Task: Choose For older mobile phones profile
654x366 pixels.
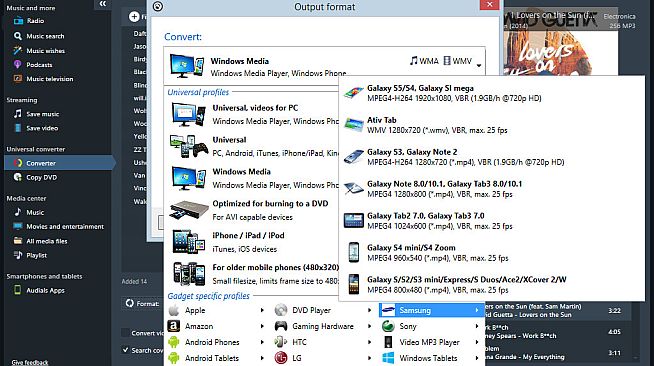Action: [253, 274]
